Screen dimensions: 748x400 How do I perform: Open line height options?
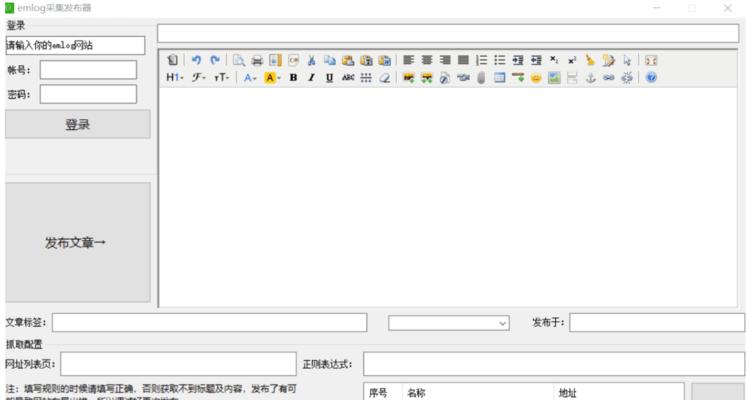click(366, 77)
